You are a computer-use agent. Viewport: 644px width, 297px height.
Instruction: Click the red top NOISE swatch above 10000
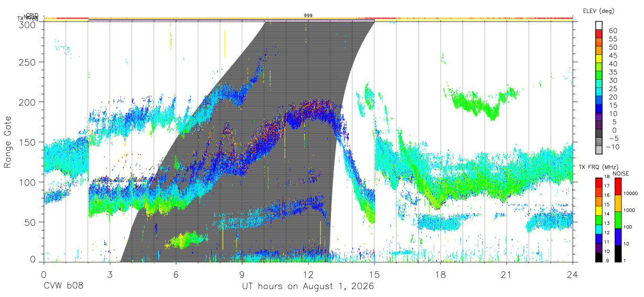click(618, 186)
